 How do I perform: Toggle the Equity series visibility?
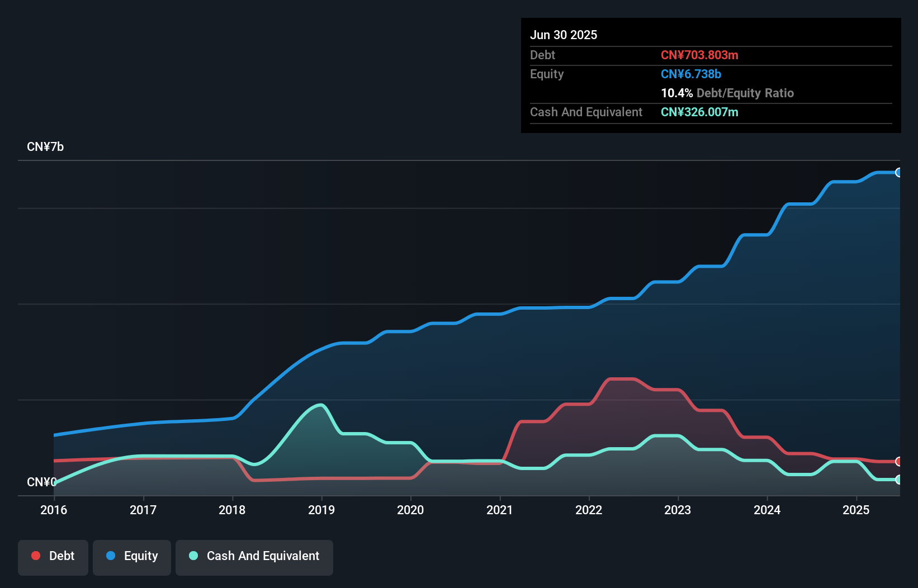(131, 557)
